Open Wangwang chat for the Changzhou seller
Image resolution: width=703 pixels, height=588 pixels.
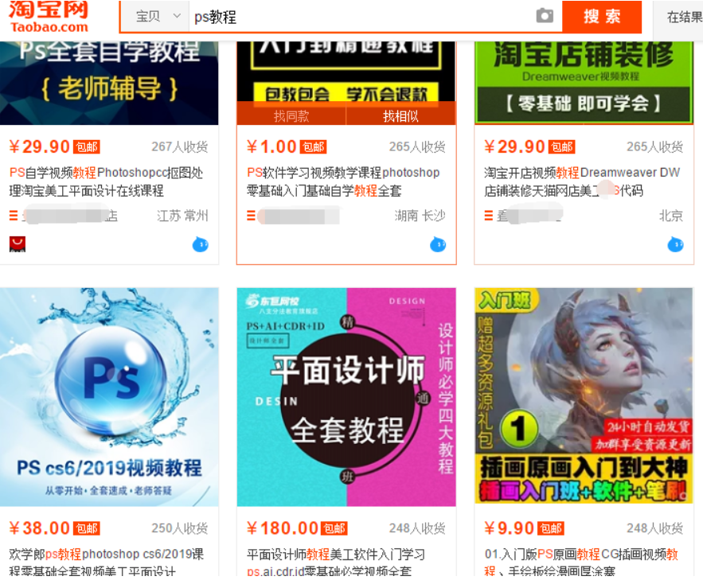click(x=200, y=245)
